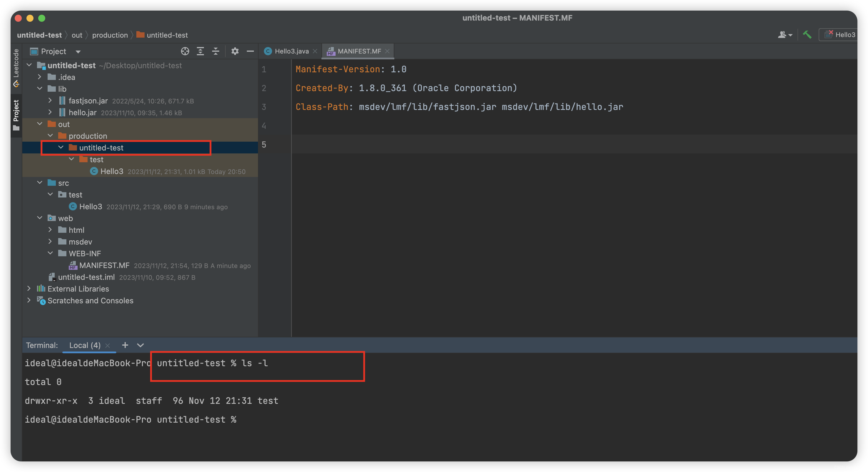
Task: Click the out folder icon
Action: click(52, 124)
